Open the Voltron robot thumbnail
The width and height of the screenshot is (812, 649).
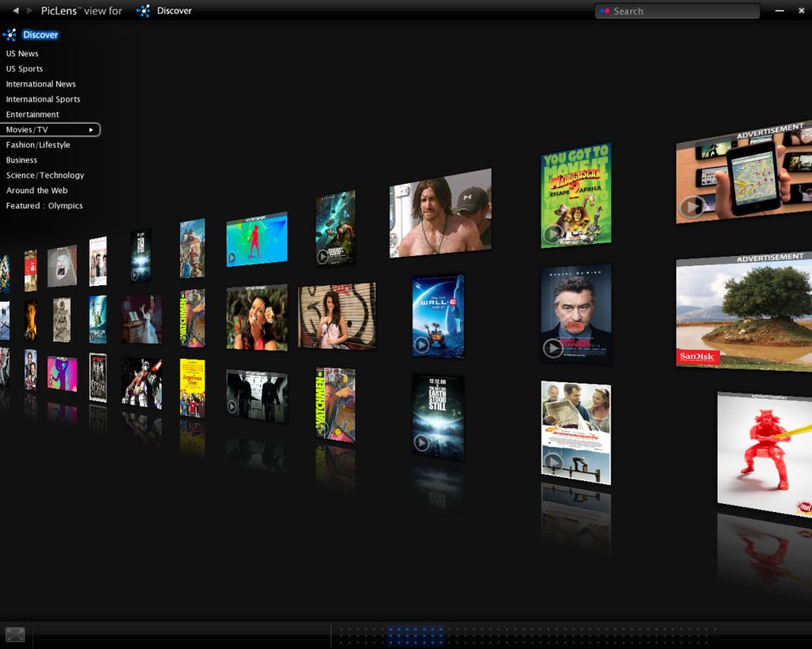click(141, 383)
